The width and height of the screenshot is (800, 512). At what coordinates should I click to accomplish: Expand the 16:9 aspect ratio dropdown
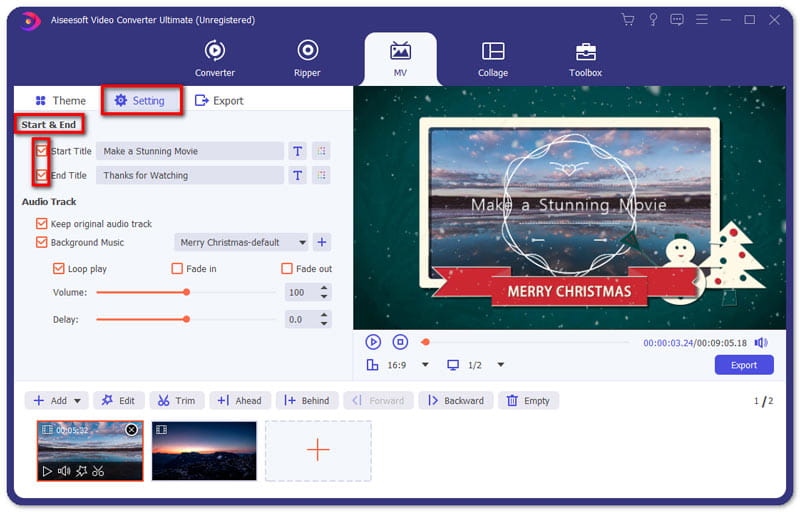click(x=425, y=365)
